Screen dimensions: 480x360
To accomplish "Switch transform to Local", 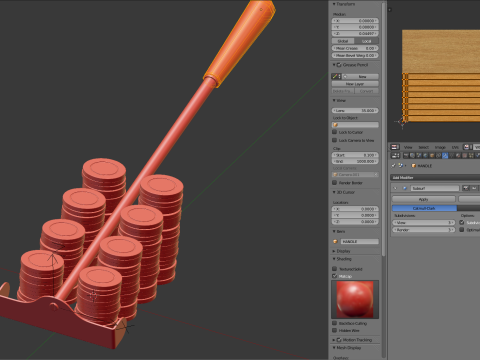I will point(367,41).
